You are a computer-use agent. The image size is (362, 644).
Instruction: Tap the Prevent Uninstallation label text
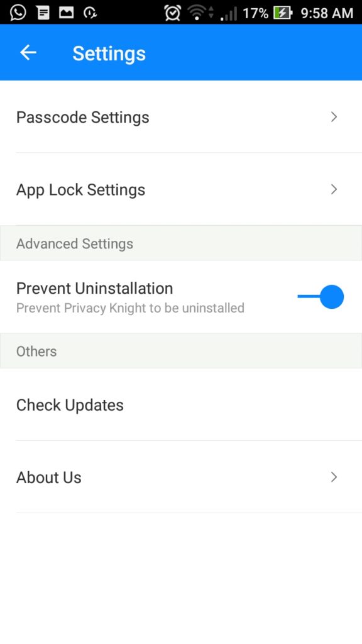pos(94,288)
